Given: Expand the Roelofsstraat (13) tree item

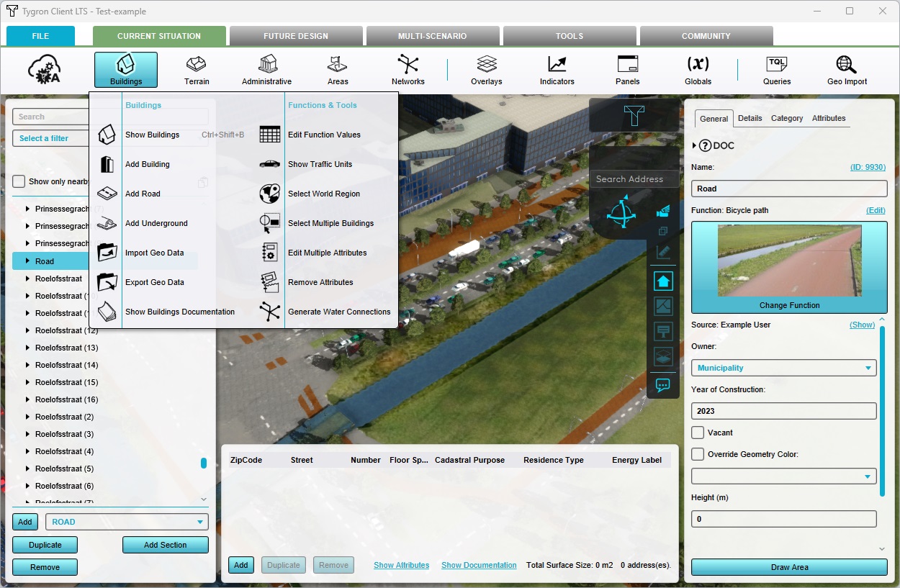Looking at the screenshot, I should [x=27, y=348].
